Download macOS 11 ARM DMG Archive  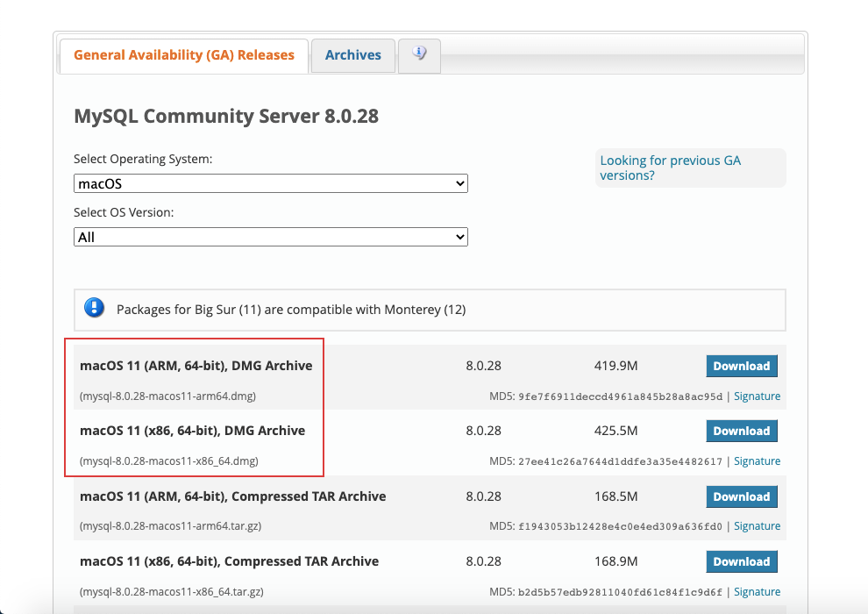pyautogui.click(x=741, y=367)
